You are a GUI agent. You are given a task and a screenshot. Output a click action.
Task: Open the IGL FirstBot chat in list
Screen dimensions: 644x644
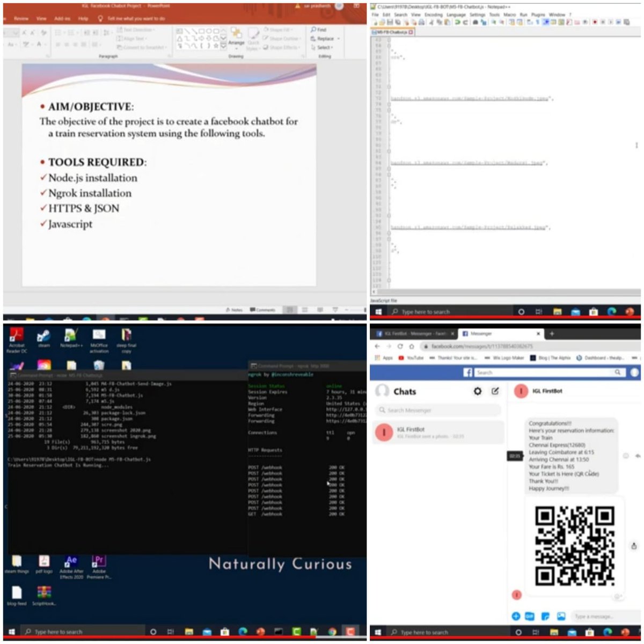tap(438, 432)
